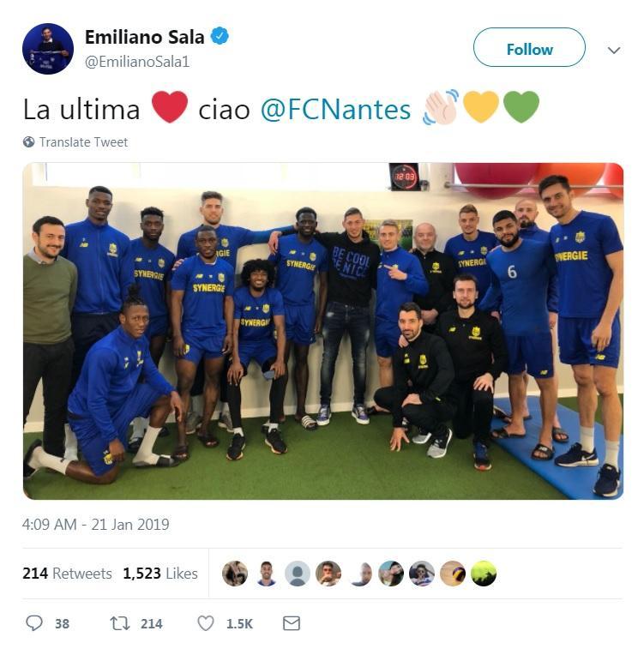
Task: Open the tweet options chevron menu
Action: coord(613,51)
